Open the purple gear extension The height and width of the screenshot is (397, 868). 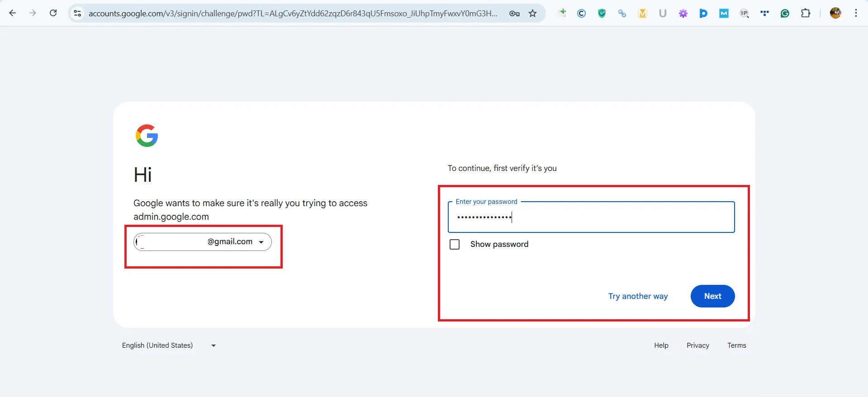pos(683,14)
